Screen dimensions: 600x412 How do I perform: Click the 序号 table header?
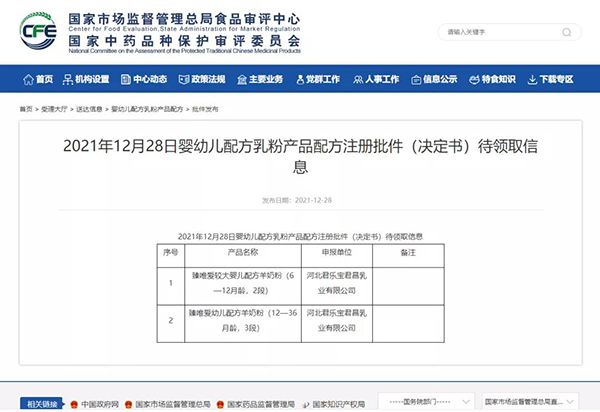[171, 252]
